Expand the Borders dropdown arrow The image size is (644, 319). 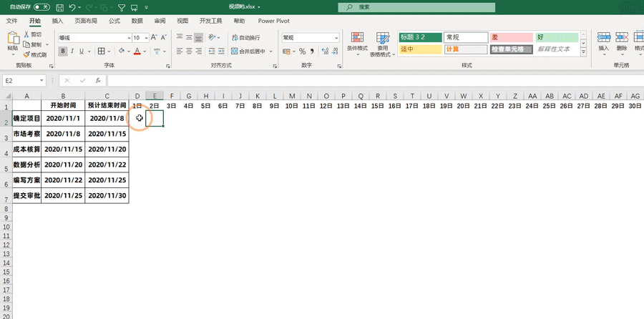click(x=109, y=51)
